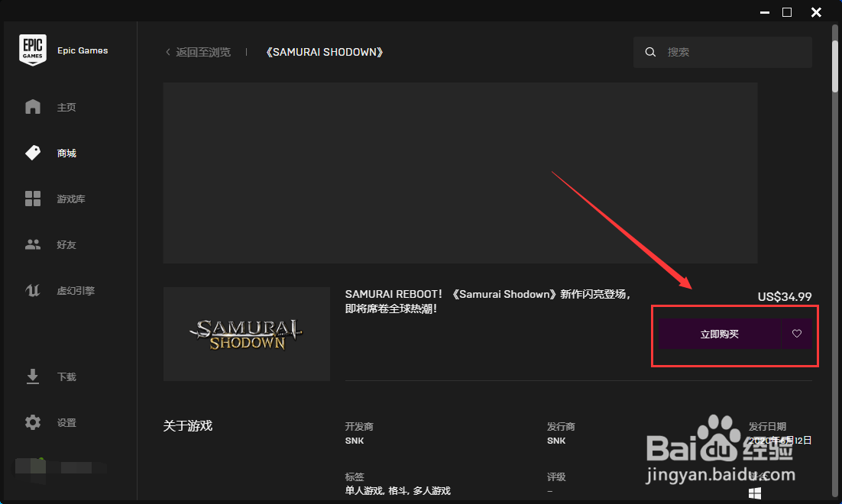The image size is (842, 504).
Task: Go to 主页 menu item
Action: click(66, 108)
